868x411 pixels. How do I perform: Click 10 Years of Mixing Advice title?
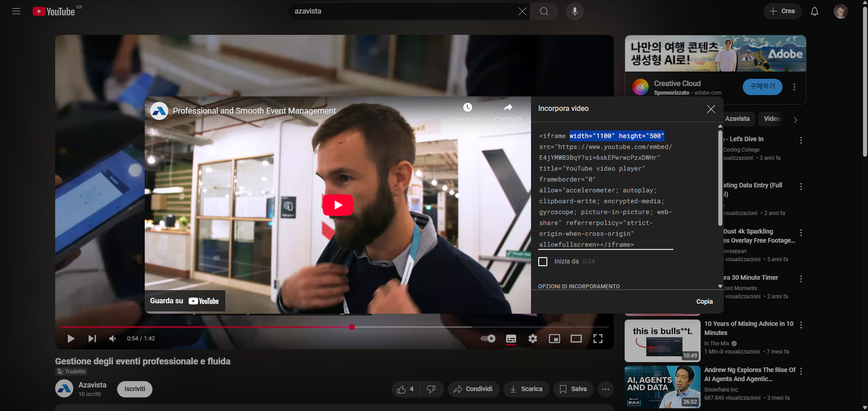(749, 328)
